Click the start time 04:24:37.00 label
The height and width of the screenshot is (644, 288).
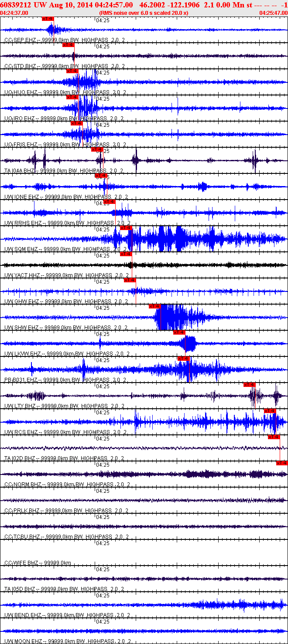(14, 13)
